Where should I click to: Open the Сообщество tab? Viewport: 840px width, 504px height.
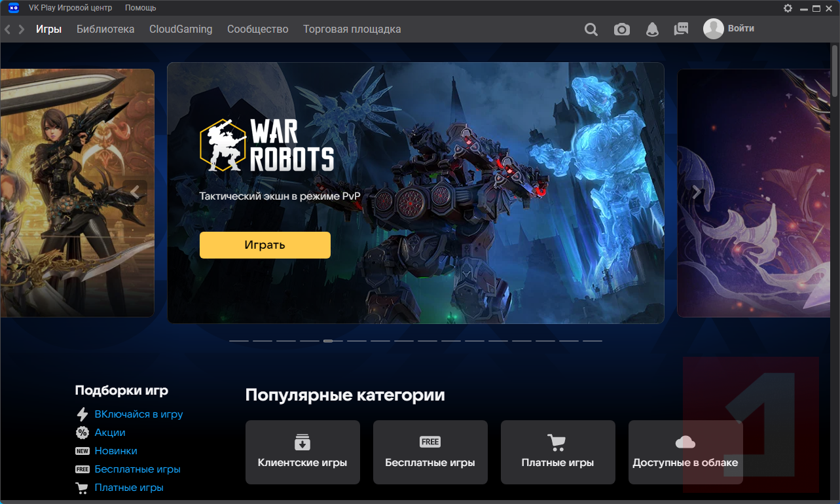[258, 29]
